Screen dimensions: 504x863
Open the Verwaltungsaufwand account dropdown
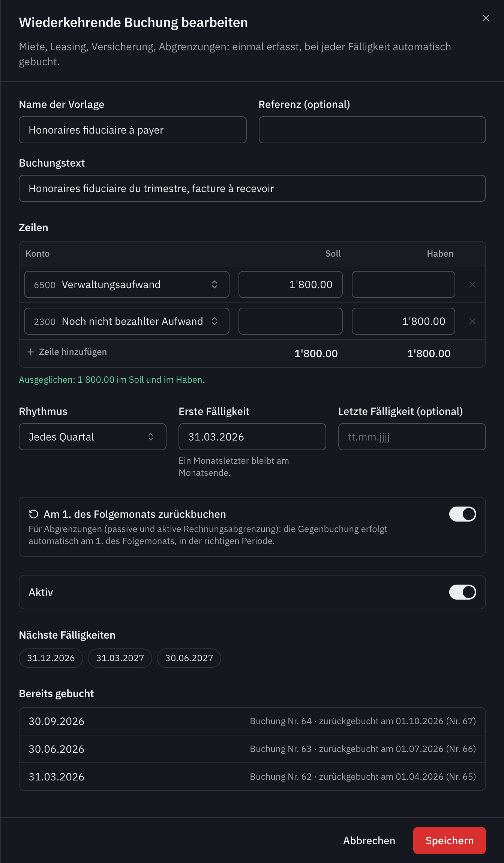click(127, 285)
